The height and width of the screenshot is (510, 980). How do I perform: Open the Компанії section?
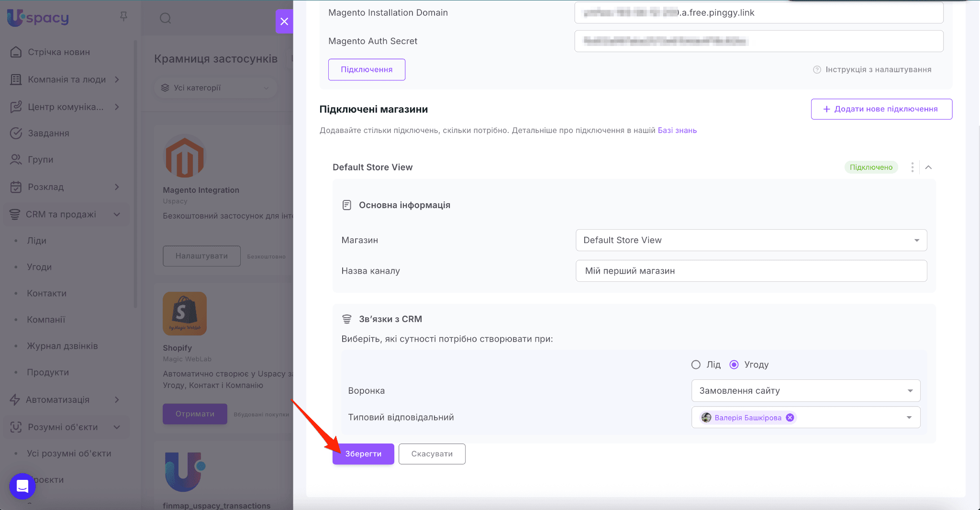point(46,320)
